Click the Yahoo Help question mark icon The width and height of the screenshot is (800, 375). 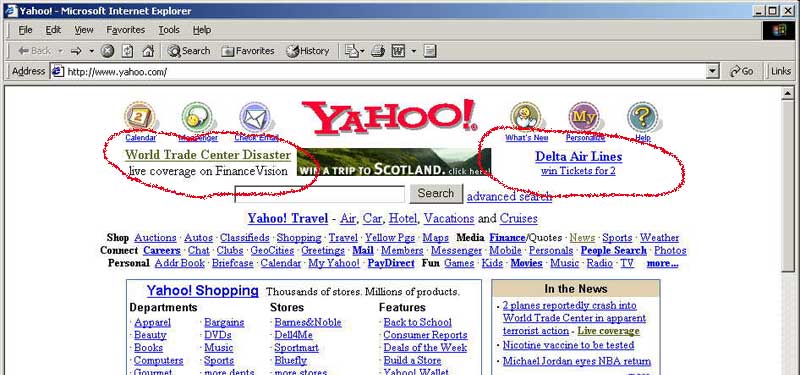click(x=642, y=117)
